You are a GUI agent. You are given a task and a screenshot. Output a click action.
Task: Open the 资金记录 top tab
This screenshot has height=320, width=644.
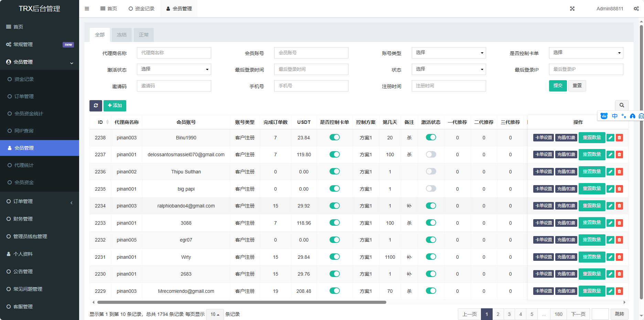(x=141, y=9)
